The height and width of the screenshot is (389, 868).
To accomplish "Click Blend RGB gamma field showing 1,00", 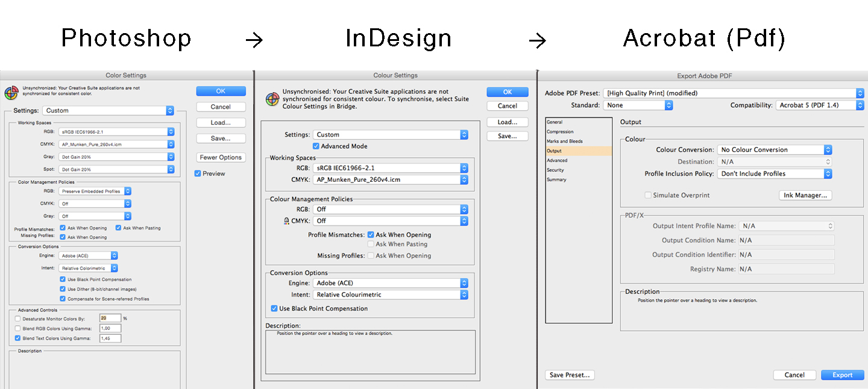I will pos(110,328).
